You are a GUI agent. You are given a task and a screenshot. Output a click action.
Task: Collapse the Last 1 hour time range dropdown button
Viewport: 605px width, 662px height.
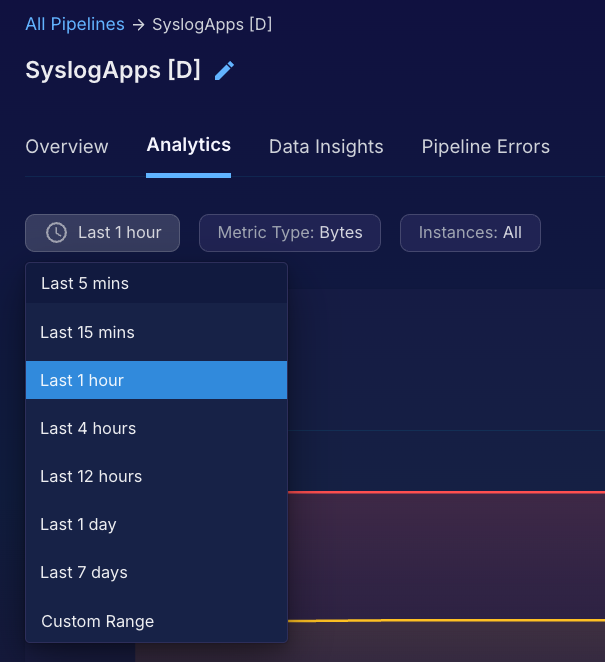point(102,232)
